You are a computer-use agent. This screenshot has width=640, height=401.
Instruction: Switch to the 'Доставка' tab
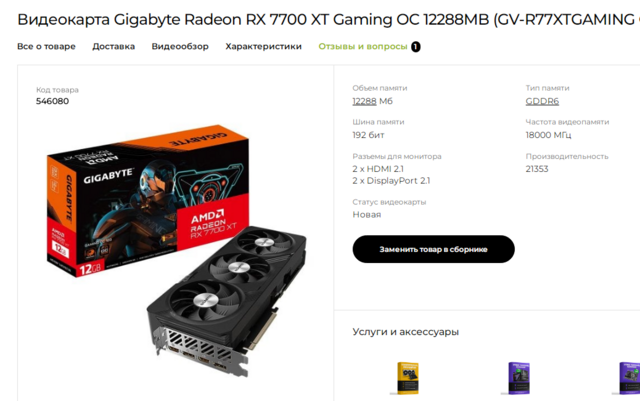pyautogui.click(x=113, y=47)
